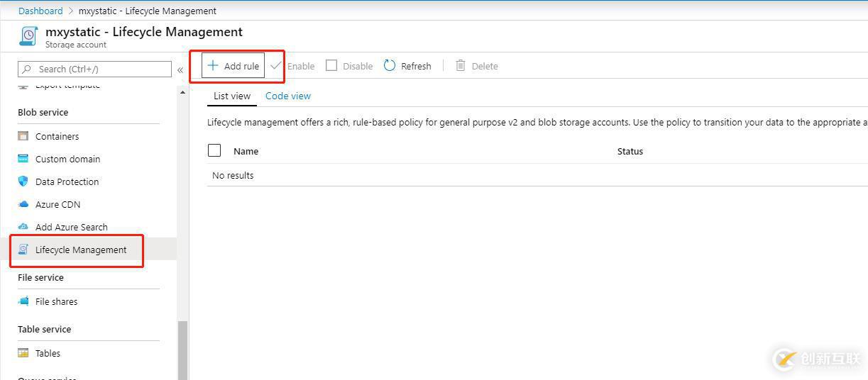Click the Tables icon in sidebar
This screenshot has height=380, width=868.
click(23, 353)
